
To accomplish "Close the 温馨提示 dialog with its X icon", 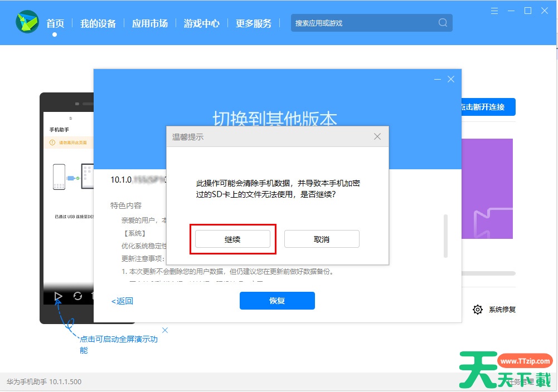I will pyautogui.click(x=377, y=136).
